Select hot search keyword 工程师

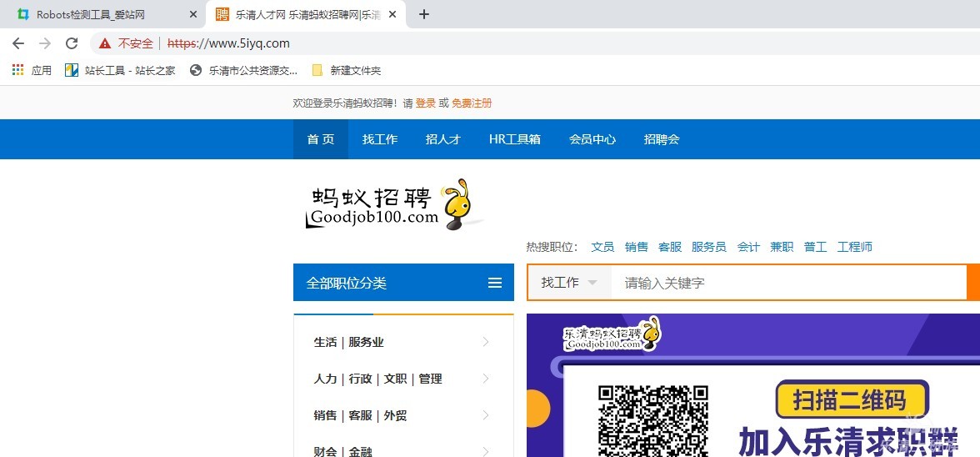tap(854, 247)
